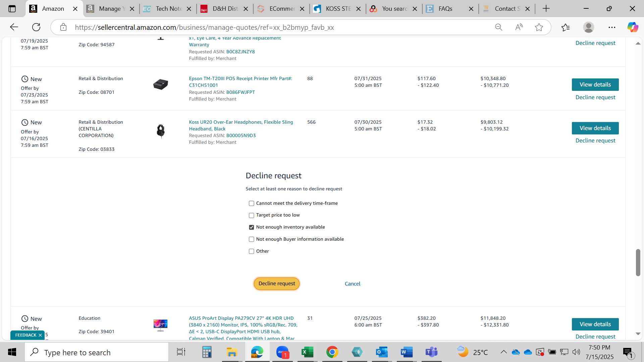Close the Tech Note tab

click(x=189, y=9)
